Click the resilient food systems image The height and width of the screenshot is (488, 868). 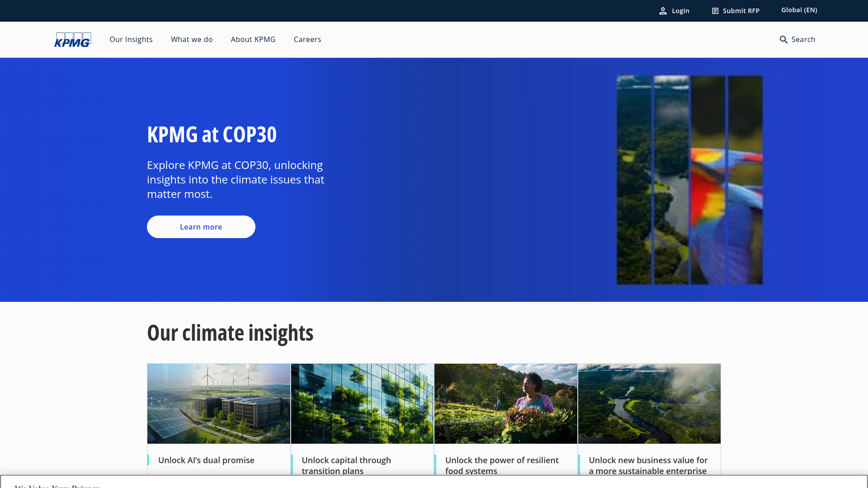(x=505, y=404)
